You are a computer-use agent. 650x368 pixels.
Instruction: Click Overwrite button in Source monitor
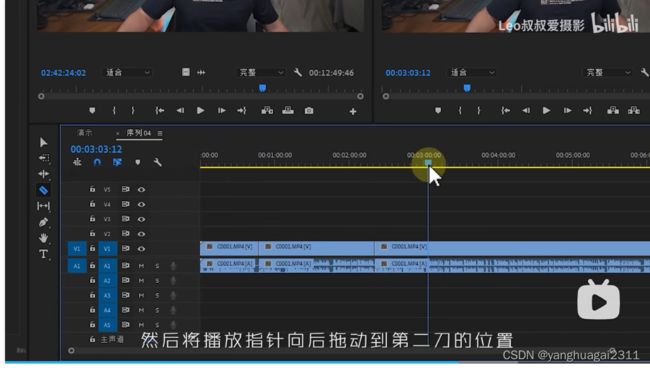[x=288, y=111]
